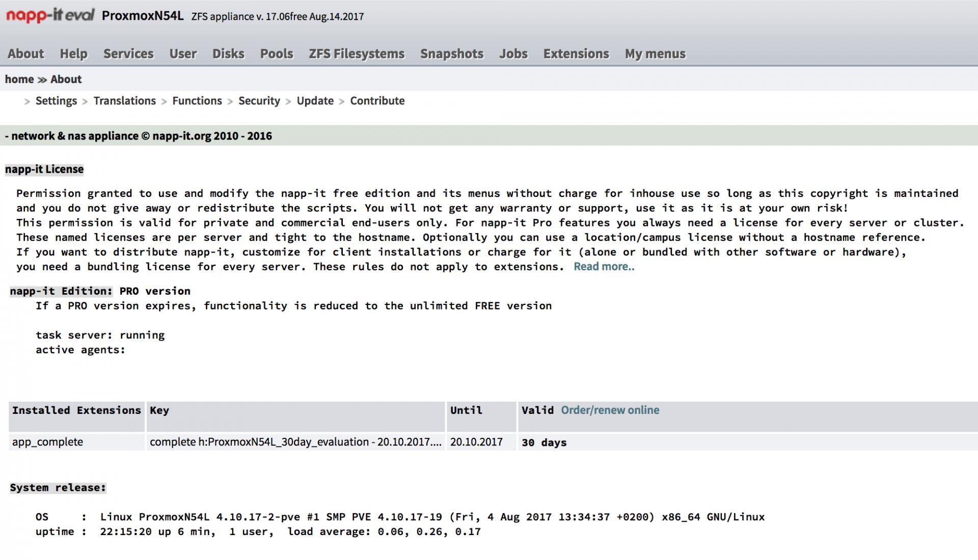
Task: Click the ProxmoxN54L hostname in header
Action: click(x=143, y=15)
